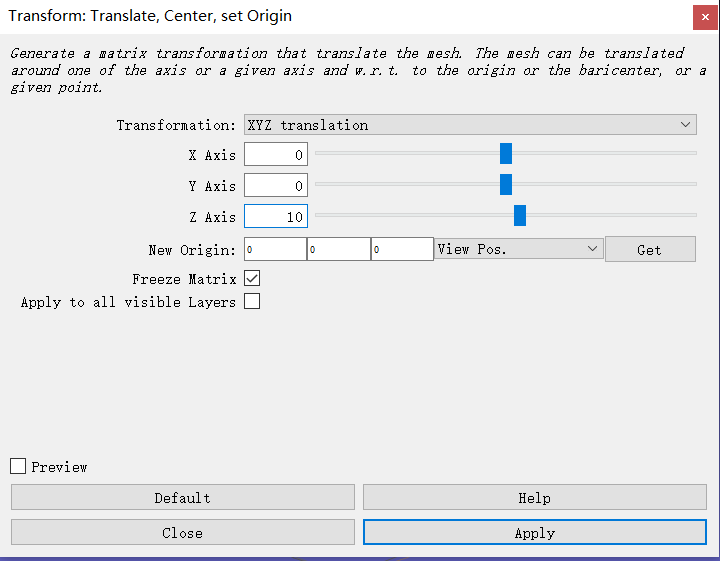The height and width of the screenshot is (561, 720).
Task: Uncheck the Freeze Matrix checkbox
Action: (x=252, y=279)
